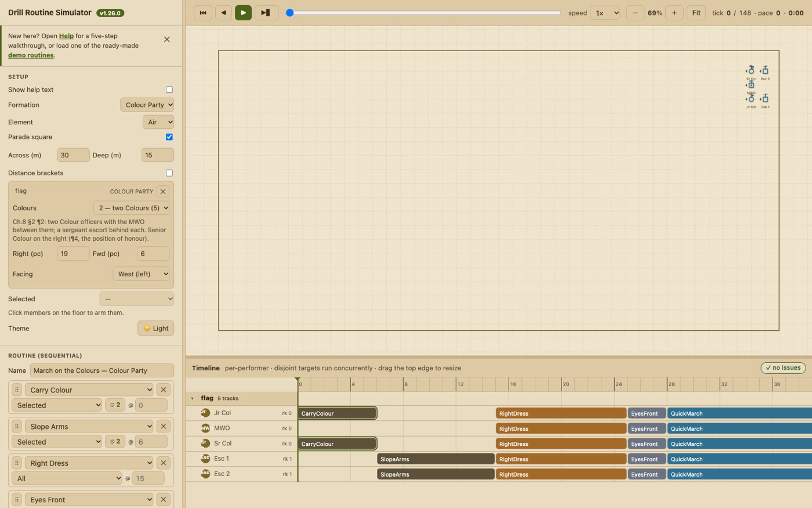Viewport: 812px width, 508px height.
Task: Enable the Show help text checkbox
Action: pos(169,89)
